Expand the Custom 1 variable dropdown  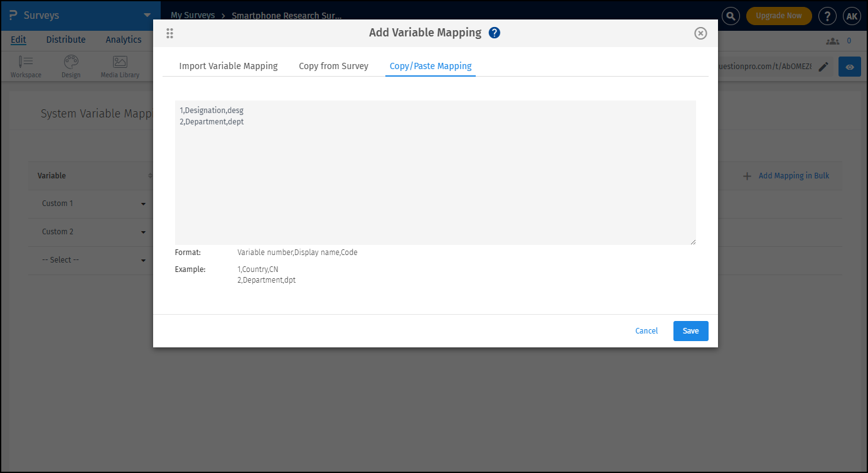point(143,204)
